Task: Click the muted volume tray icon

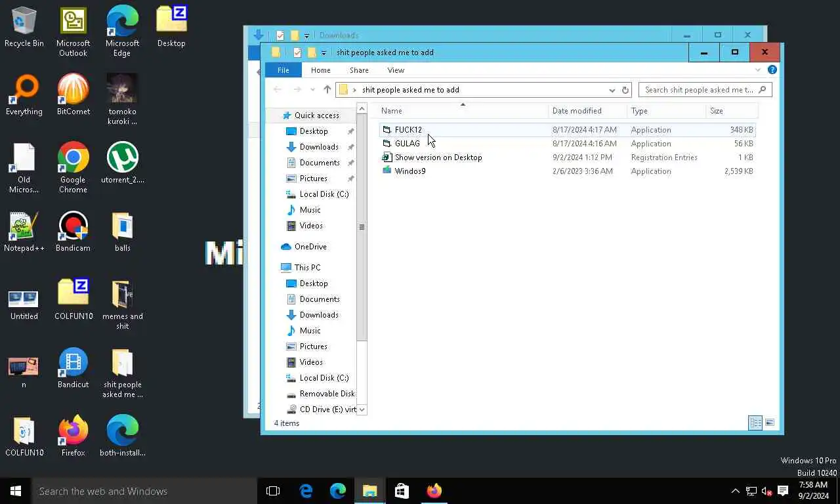Action: tap(766, 491)
